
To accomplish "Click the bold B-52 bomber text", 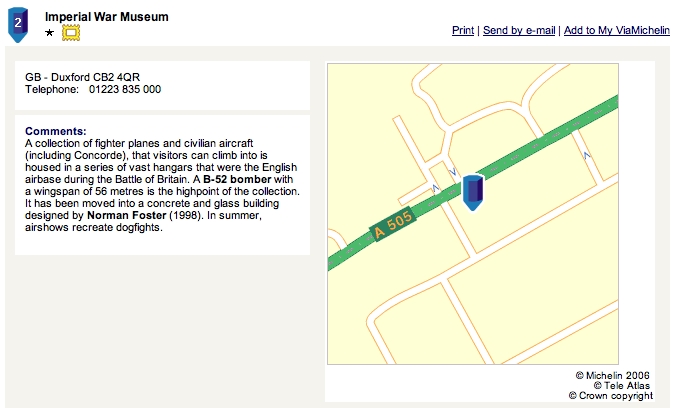I will pyautogui.click(x=237, y=179).
